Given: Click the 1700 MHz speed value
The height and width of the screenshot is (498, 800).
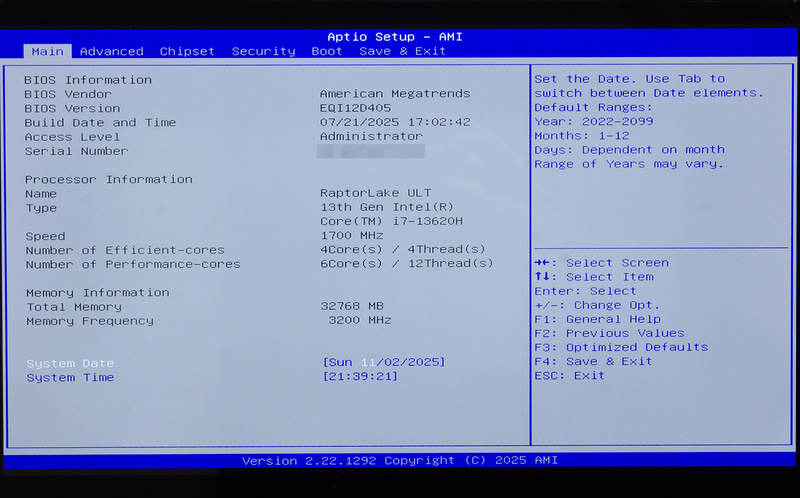Looking at the screenshot, I should [352, 236].
